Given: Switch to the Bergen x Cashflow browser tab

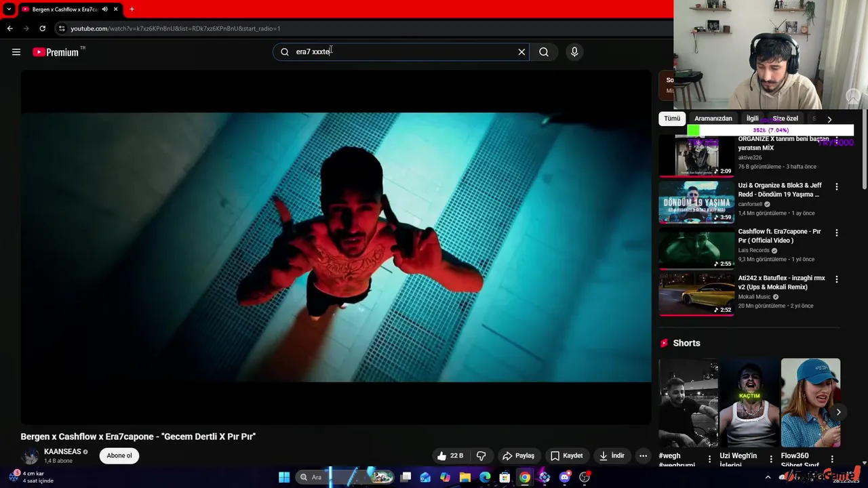Looking at the screenshot, I should 64,9.
